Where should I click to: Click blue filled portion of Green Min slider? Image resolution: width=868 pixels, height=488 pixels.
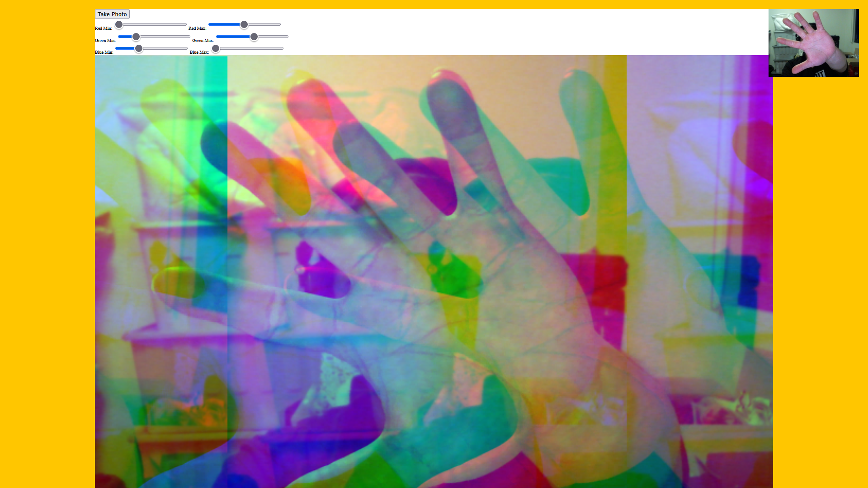tap(124, 37)
